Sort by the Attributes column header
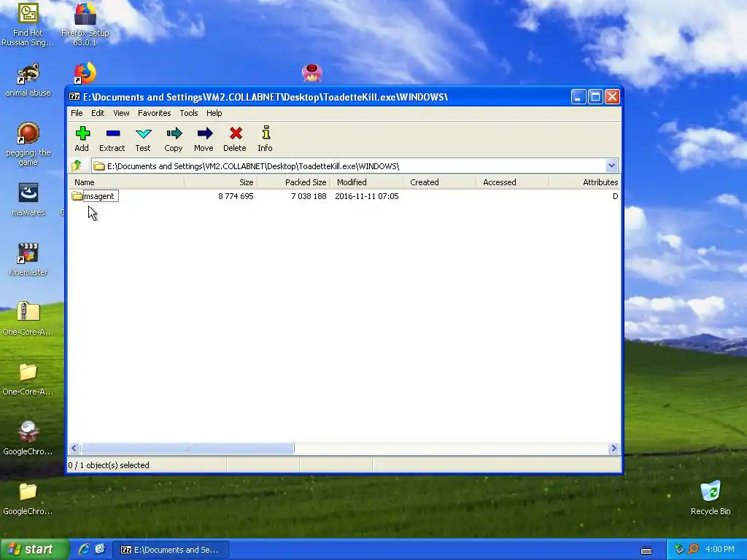 click(x=585, y=182)
